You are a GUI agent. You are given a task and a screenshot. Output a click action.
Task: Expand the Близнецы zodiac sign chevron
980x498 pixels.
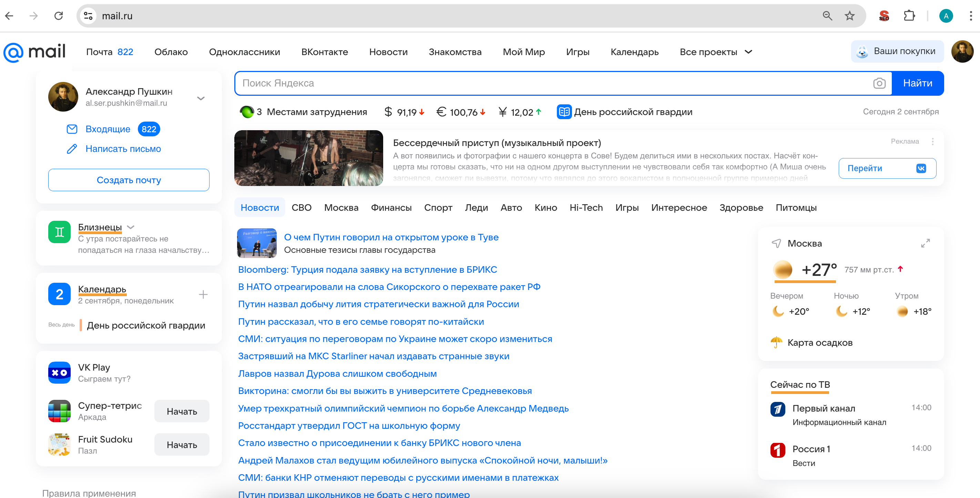point(131,227)
